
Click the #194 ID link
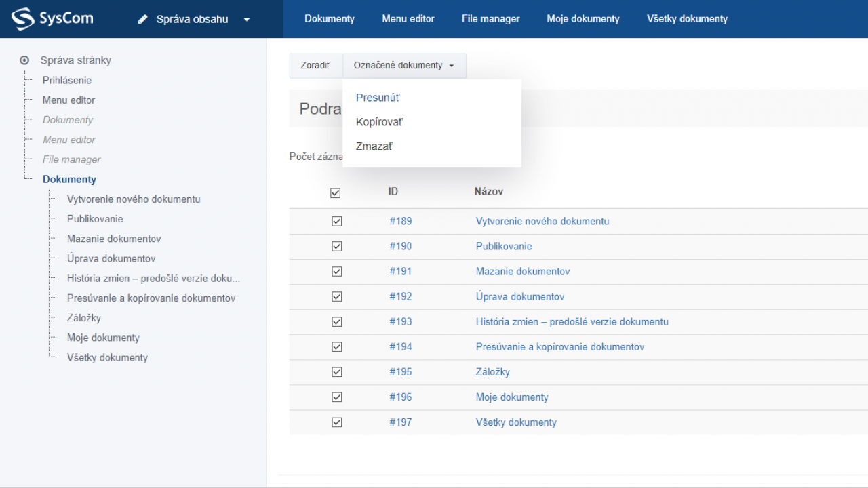(400, 347)
